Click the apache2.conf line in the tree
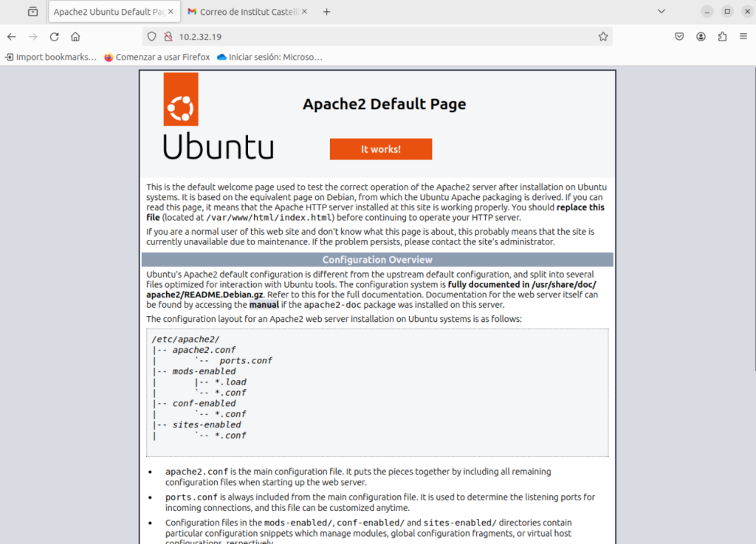 (205, 350)
